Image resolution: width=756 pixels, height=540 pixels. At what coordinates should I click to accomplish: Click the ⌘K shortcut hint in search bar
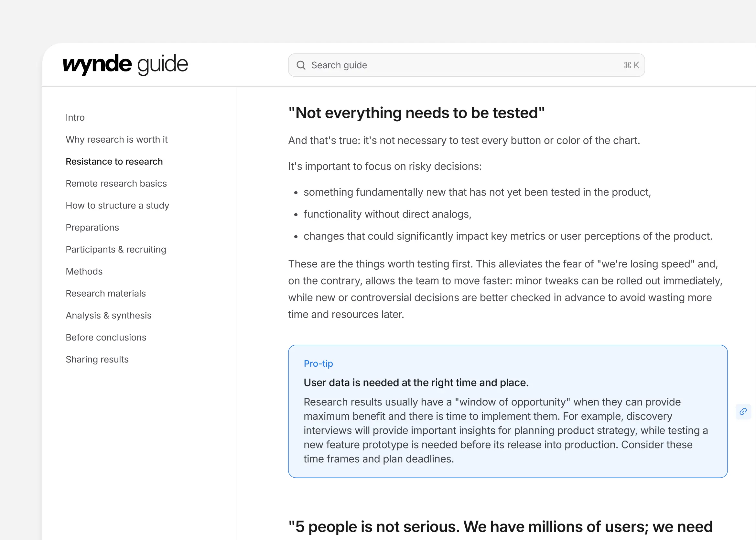[631, 65]
